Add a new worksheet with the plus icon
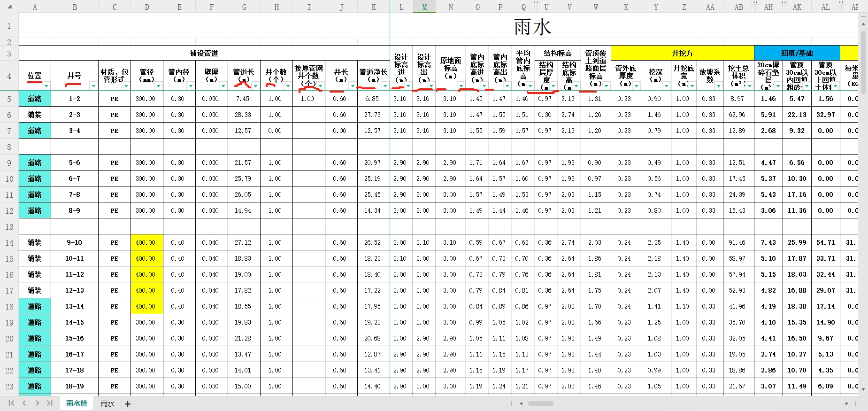868x411 pixels. (128, 403)
